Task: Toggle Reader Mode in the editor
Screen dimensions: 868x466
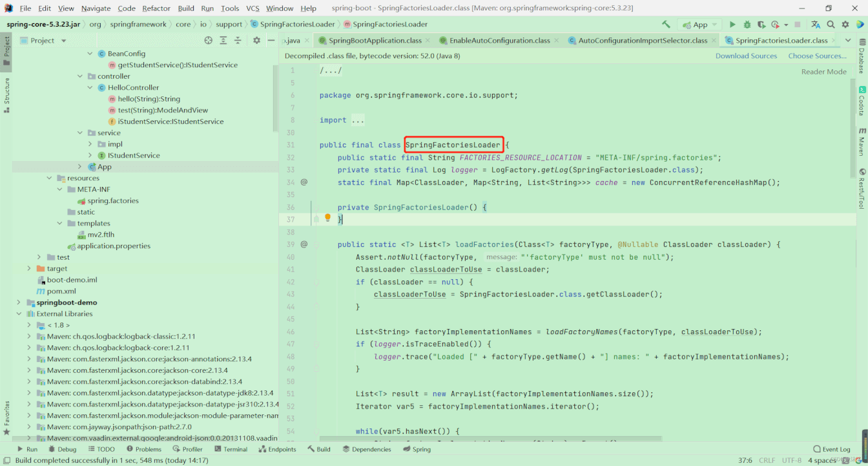Action: click(x=823, y=72)
